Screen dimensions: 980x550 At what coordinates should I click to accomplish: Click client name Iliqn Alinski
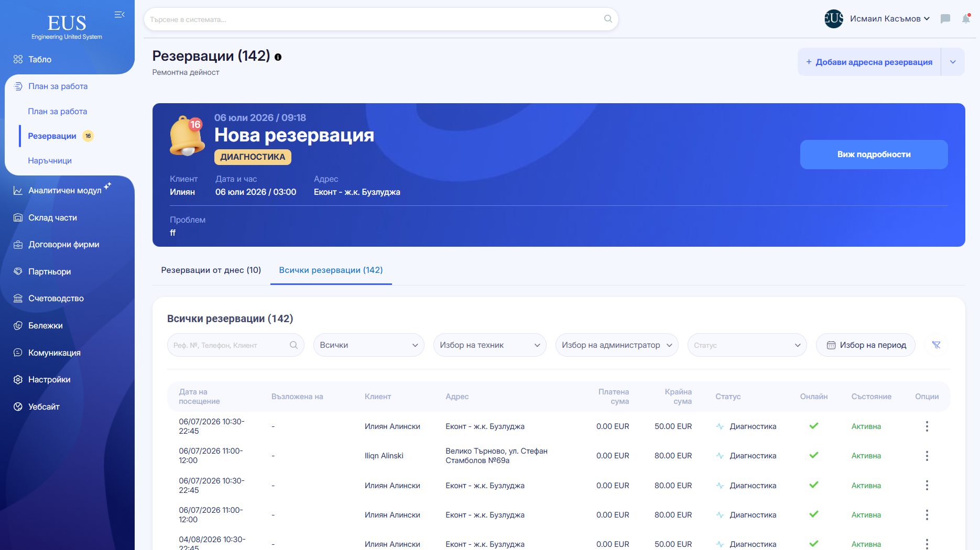coord(384,456)
